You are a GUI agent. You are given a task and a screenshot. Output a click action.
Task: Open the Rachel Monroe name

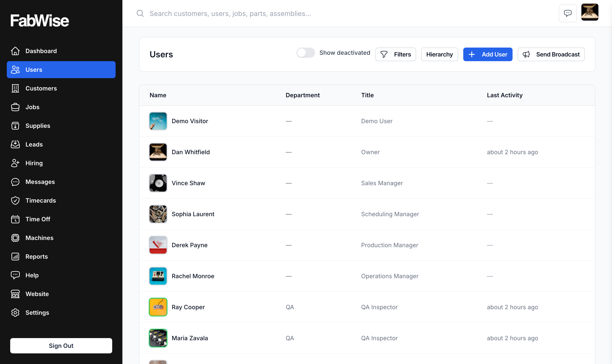[x=193, y=276]
